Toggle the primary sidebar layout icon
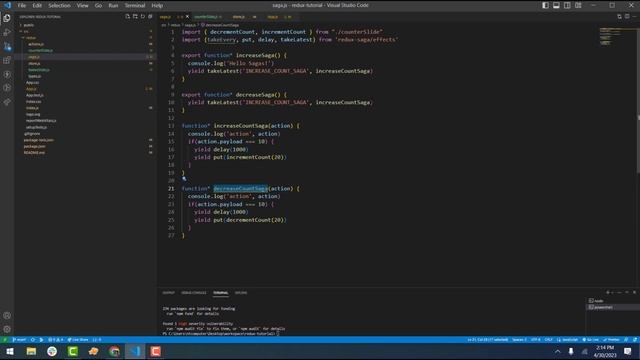Screen dimensions: 640x360 pos(545,5)
